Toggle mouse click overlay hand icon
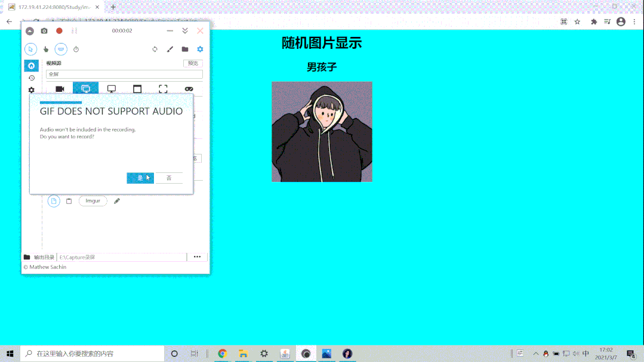 46,49
